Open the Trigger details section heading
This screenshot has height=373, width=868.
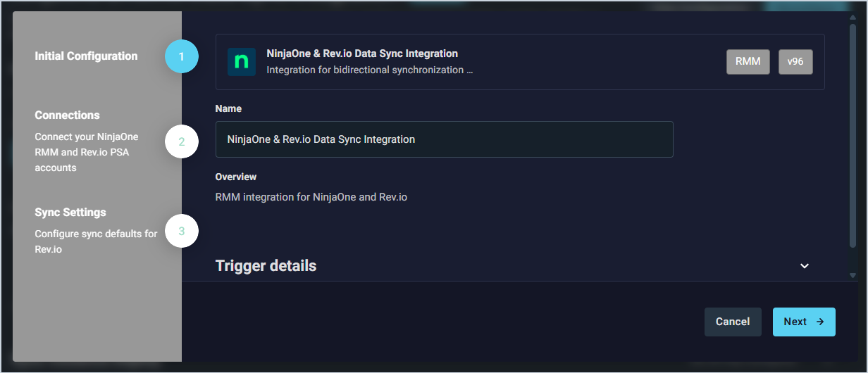266,266
